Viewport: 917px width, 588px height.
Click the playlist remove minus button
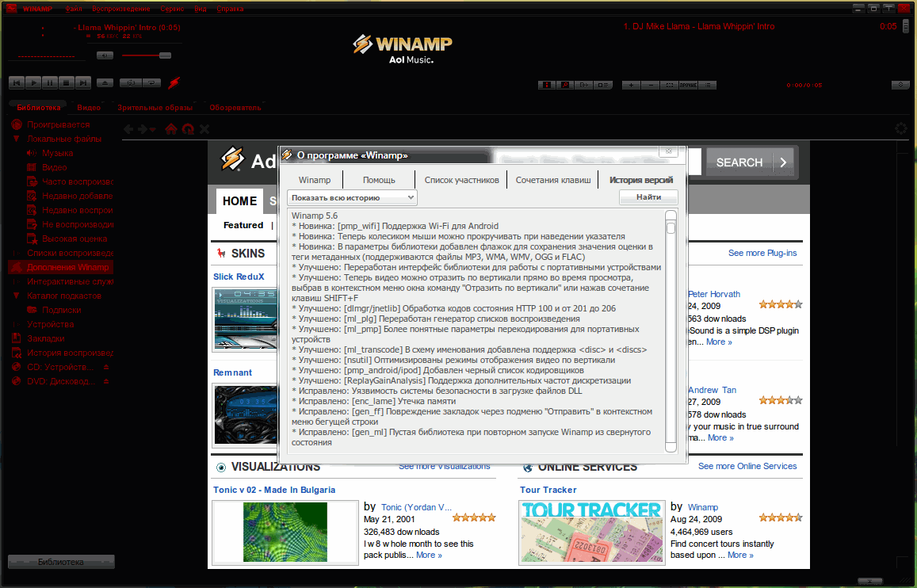coord(651,85)
